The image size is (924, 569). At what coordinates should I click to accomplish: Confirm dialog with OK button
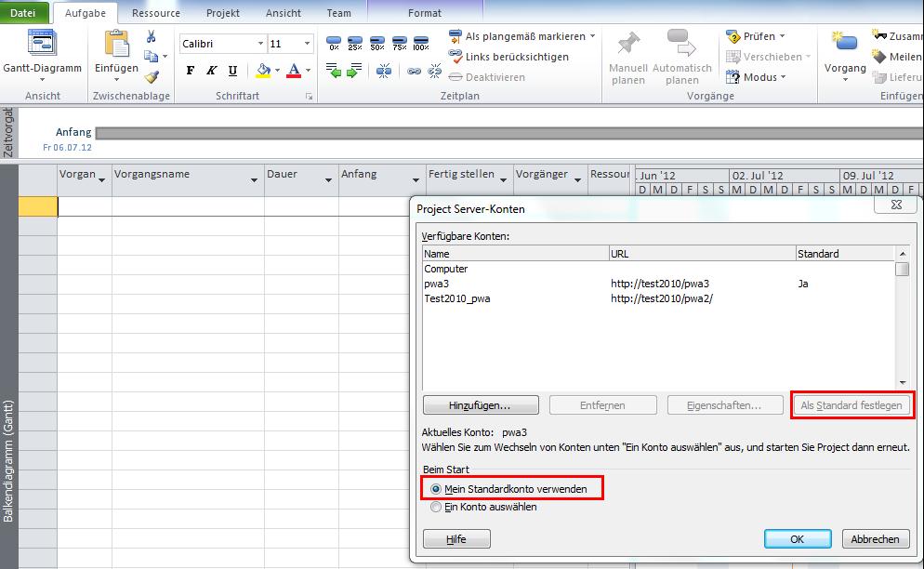pos(798,539)
